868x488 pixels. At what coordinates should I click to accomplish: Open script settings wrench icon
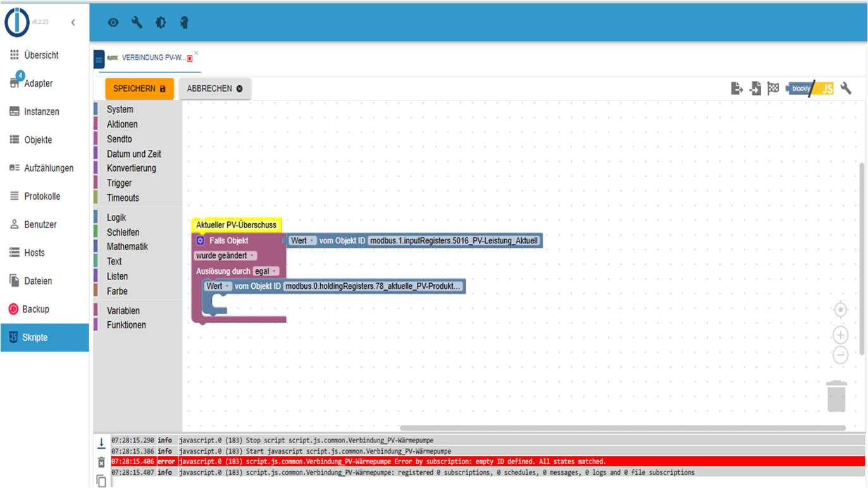pyautogui.click(x=846, y=88)
